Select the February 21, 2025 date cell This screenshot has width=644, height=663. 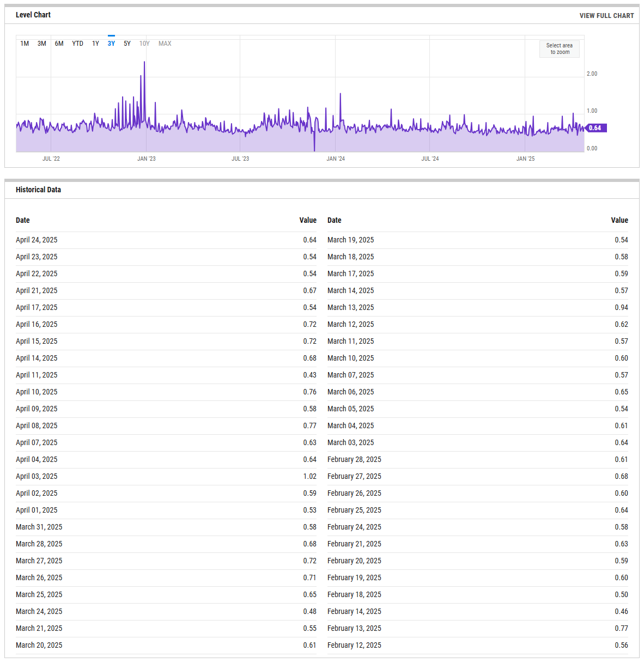click(x=355, y=544)
